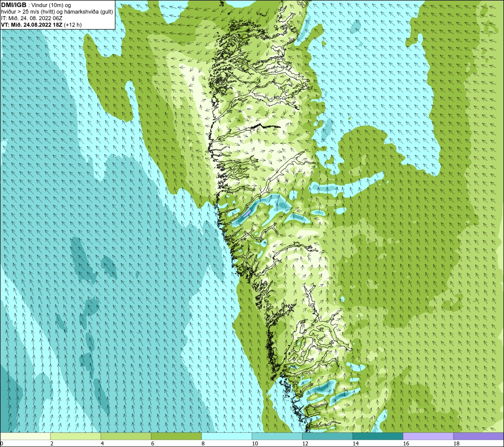Click the "VT: Mið. 24.08.2022 18Z" valid time text

coord(32,25)
